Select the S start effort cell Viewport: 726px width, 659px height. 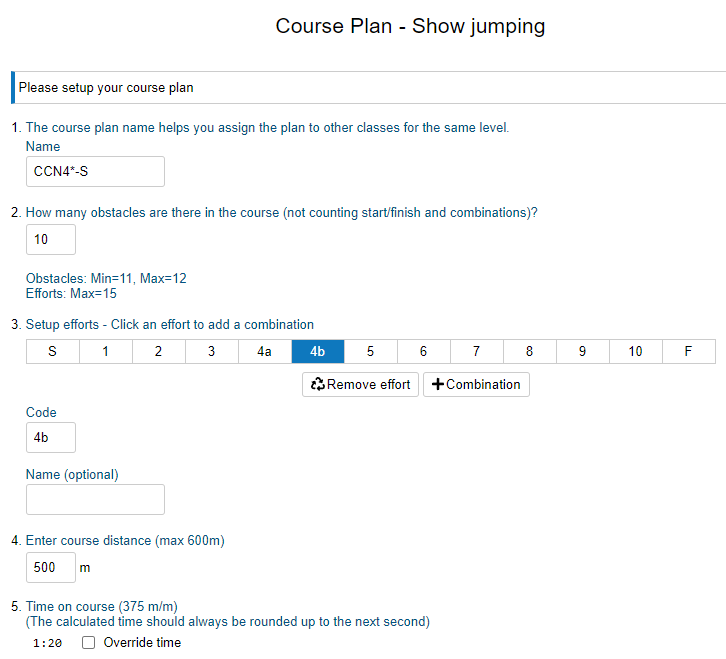[x=52, y=352]
